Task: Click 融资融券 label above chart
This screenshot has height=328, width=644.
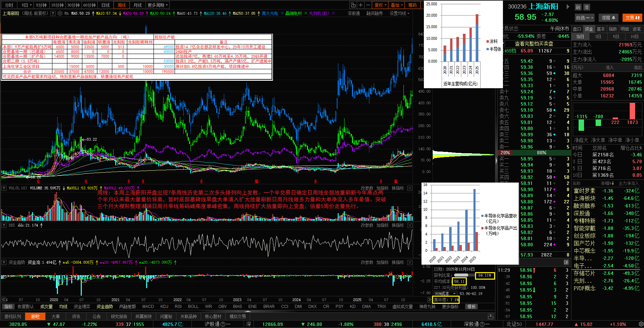Action: pyautogui.click(x=374, y=13)
